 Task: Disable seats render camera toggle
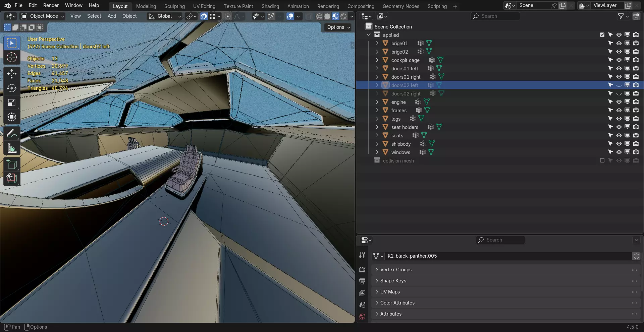(636, 135)
